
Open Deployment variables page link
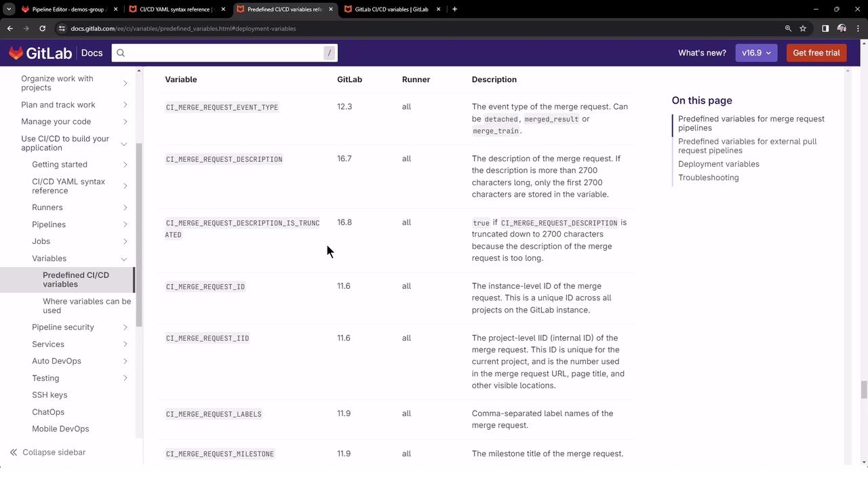click(x=718, y=164)
